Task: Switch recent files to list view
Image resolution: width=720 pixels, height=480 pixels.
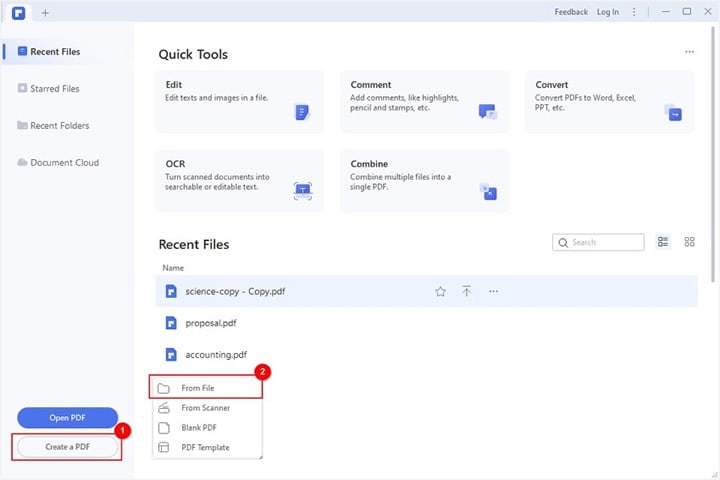Action: pyautogui.click(x=663, y=242)
